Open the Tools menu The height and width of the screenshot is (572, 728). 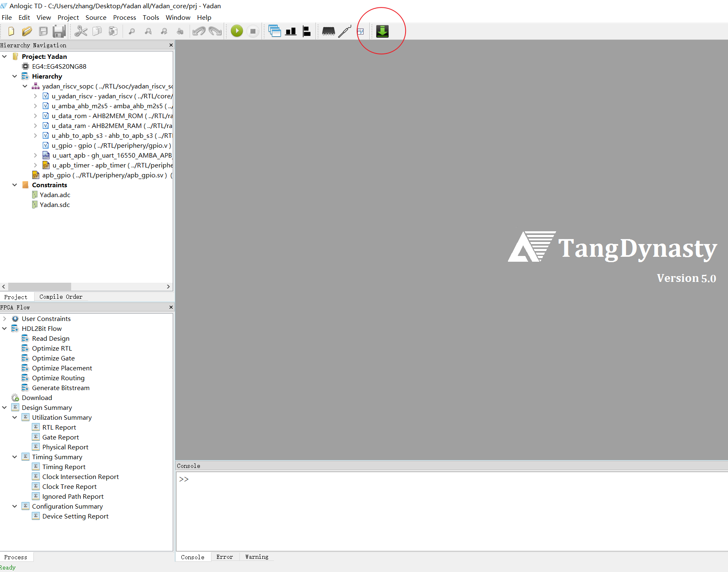151,17
